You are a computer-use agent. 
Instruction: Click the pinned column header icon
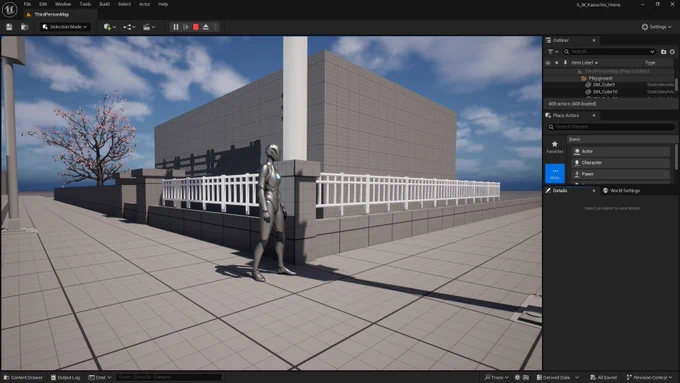pyautogui.click(x=565, y=63)
